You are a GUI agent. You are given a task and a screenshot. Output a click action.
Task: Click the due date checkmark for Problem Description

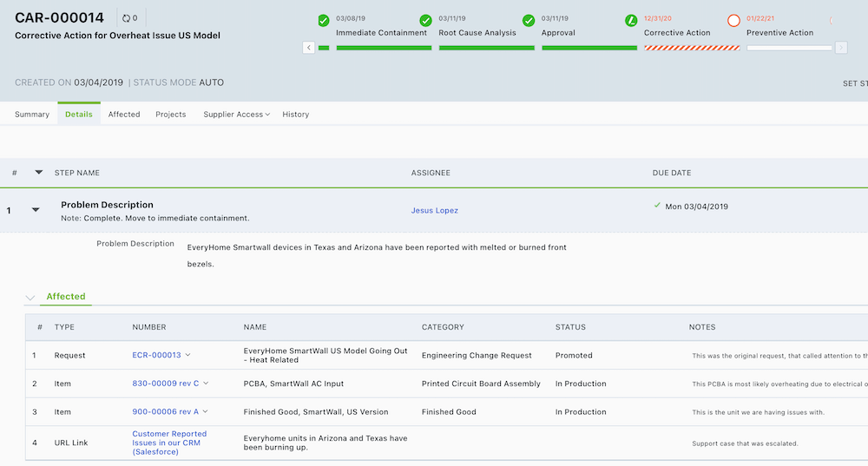click(657, 206)
